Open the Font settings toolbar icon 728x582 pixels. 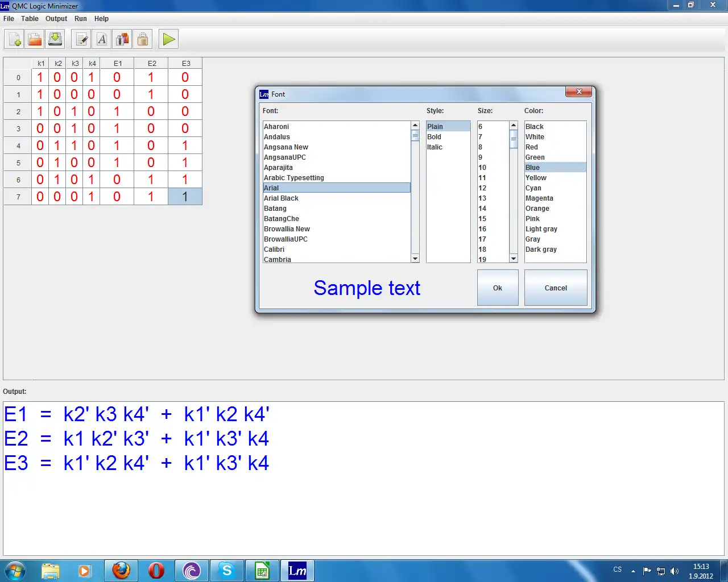pyautogui.click(x=102, y=39)
